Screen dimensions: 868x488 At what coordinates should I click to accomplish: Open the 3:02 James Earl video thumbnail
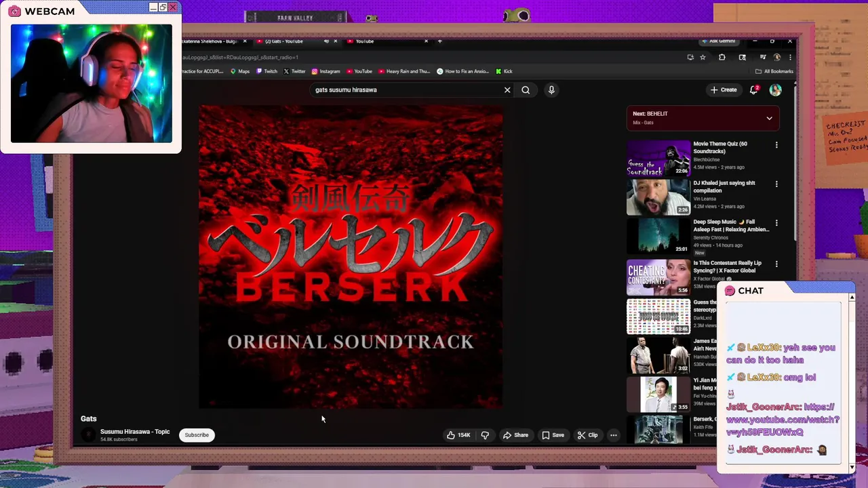[x=658, y=356]
